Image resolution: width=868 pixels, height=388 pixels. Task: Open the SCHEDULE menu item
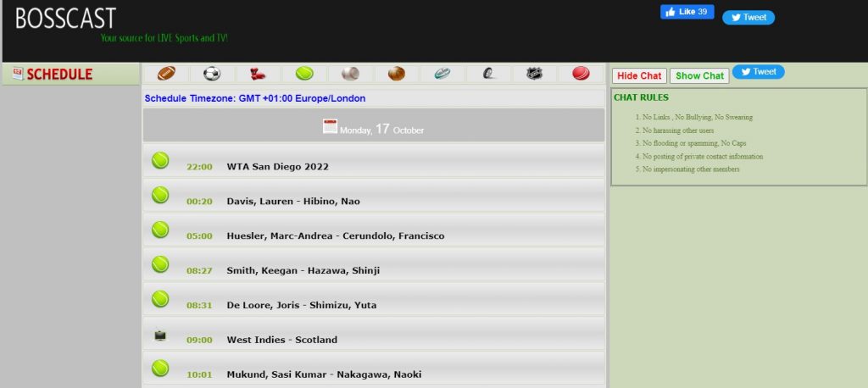tap(59, 75)
